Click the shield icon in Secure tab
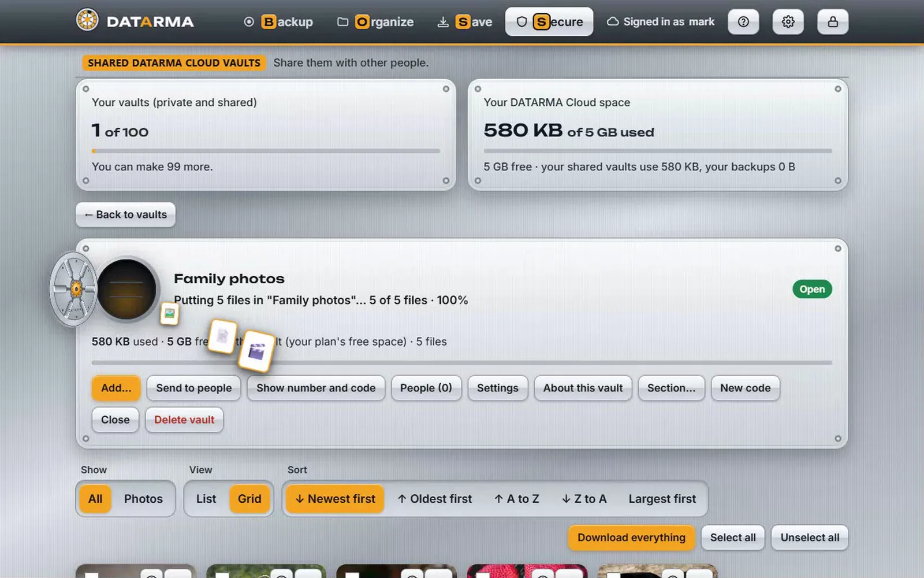 click(x=521, y=22)
